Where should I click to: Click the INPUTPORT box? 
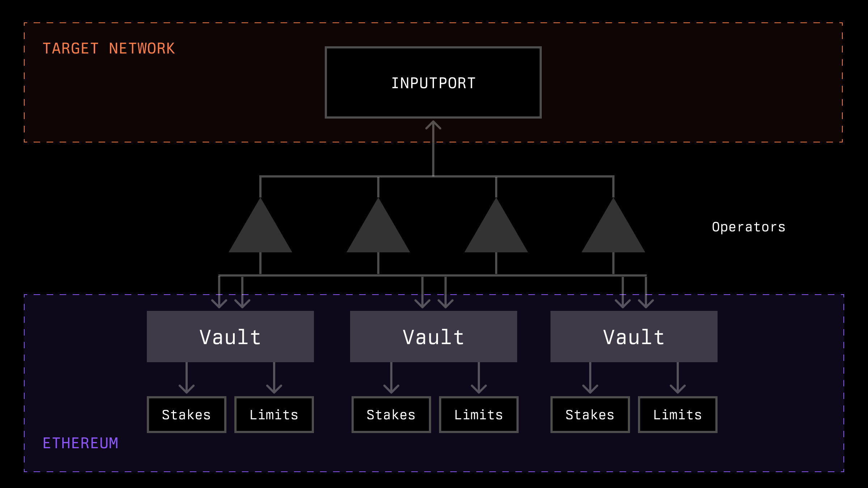click(433, 82)
